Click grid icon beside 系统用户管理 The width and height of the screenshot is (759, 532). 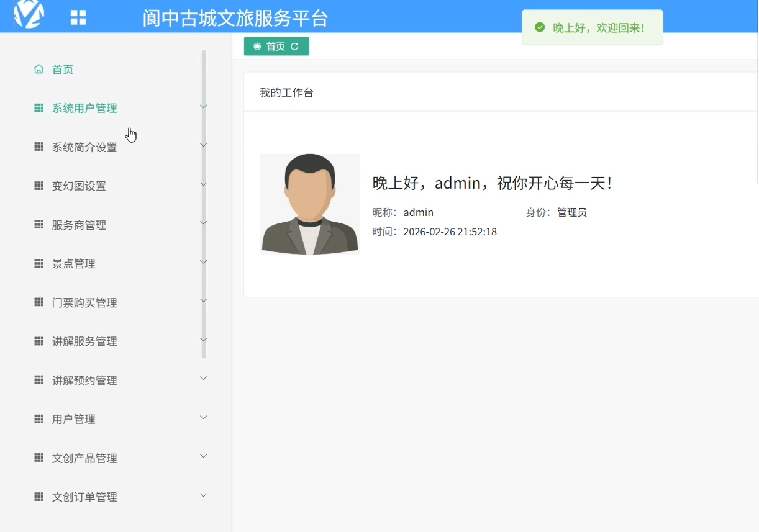tap(39, 108)
